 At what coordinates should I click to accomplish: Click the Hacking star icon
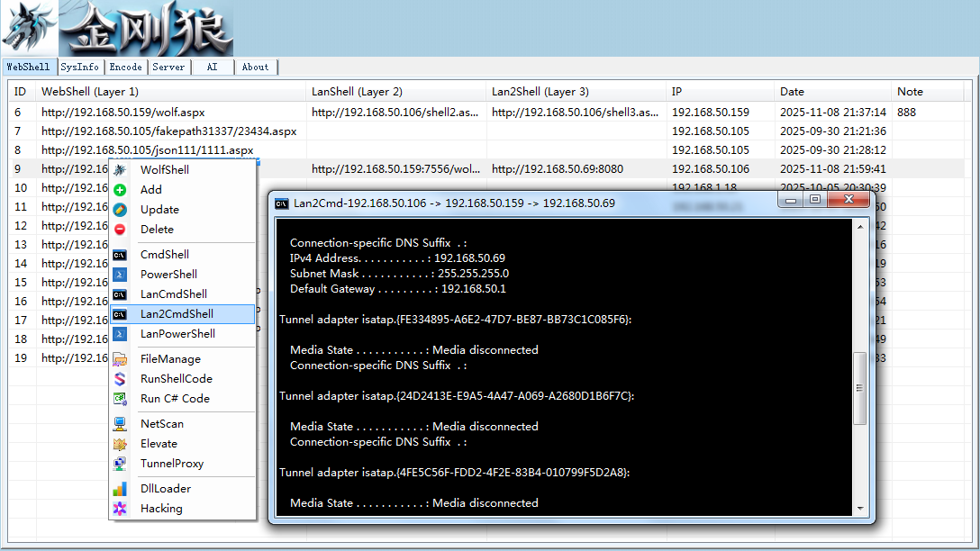pyautogui.click(x=120, y=509)
